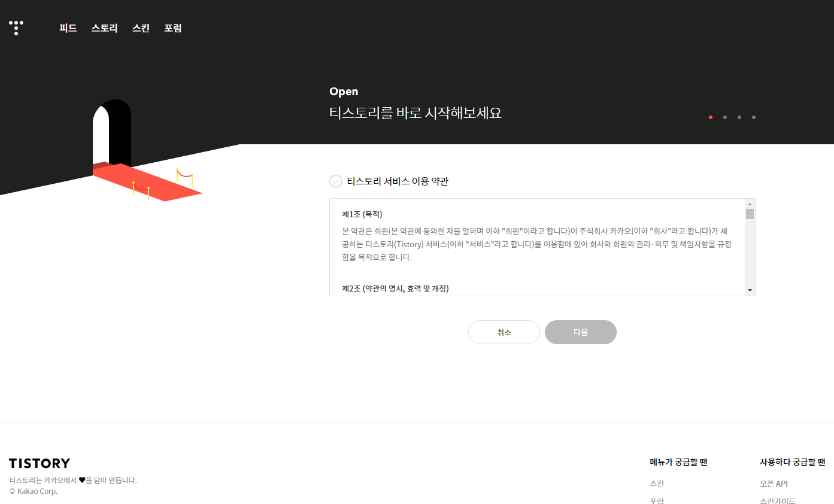
Task: Click the door and red carpet illustration
Action: coord(147,151)
